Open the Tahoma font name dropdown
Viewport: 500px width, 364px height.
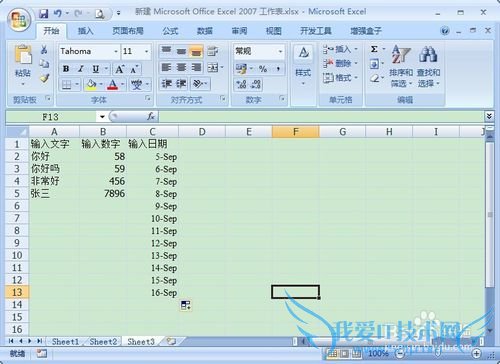[x=116, y=51]
